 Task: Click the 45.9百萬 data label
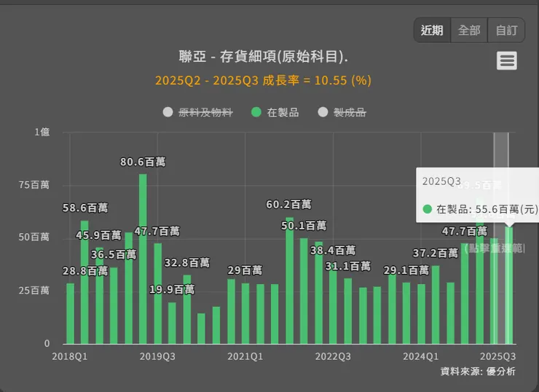click(x=98, y=235)
